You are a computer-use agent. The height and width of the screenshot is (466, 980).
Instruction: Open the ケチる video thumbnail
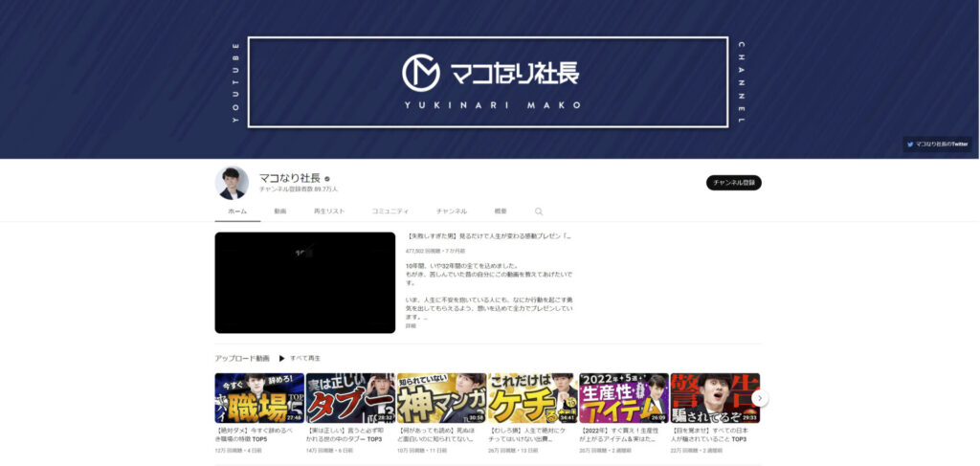click(532, 398)
